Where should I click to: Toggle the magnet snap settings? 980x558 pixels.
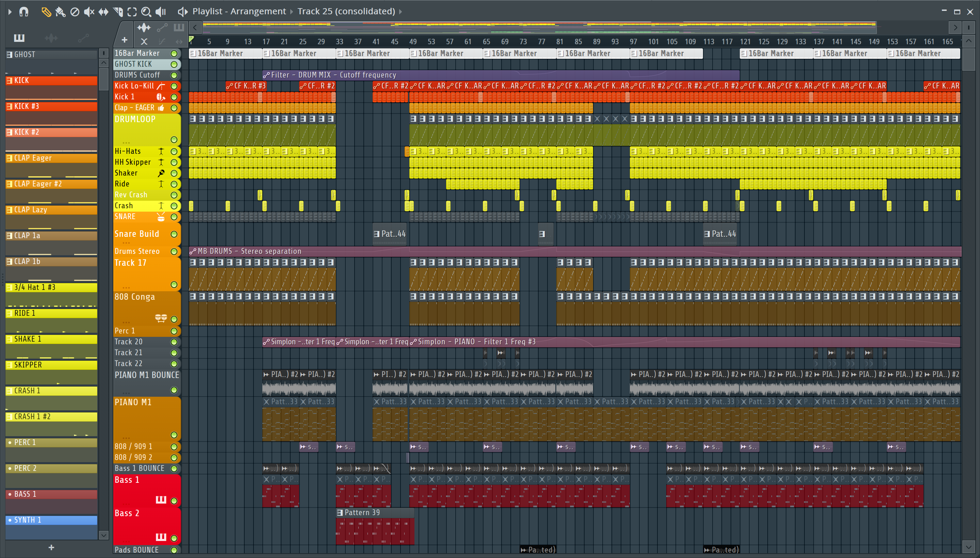(24, 12)
